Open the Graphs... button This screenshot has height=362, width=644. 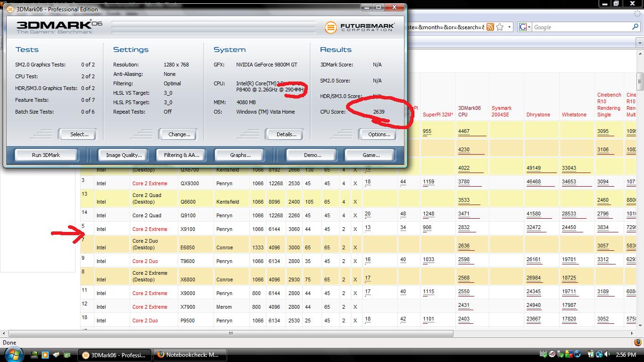click(240, 155)
